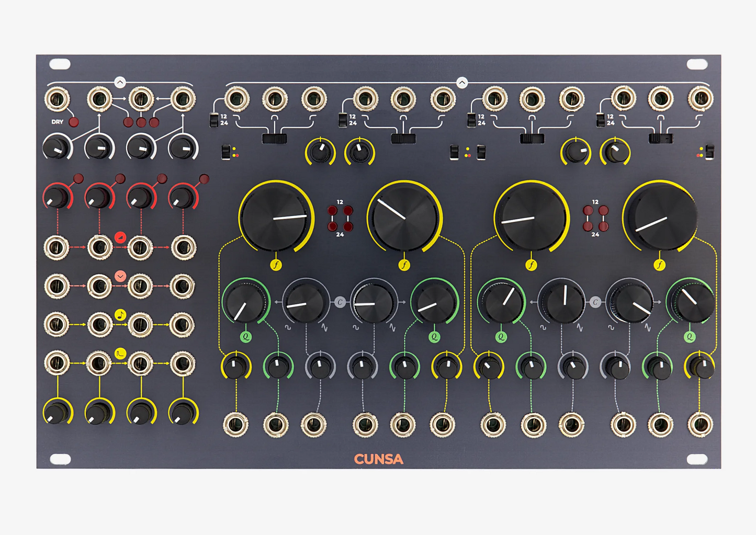Click the pink chevron-down icon
Viewport: 756px width, 535px height.
pos(120,276)
